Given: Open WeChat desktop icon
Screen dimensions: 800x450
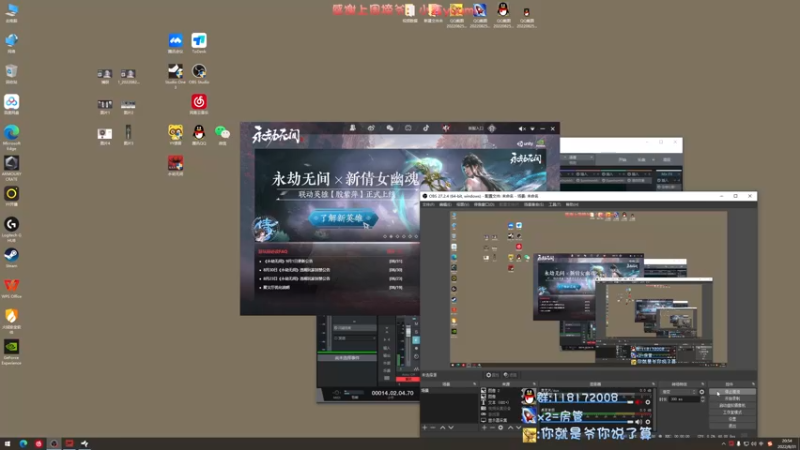Looking at the screenshot, I should [x=222, y=135].
